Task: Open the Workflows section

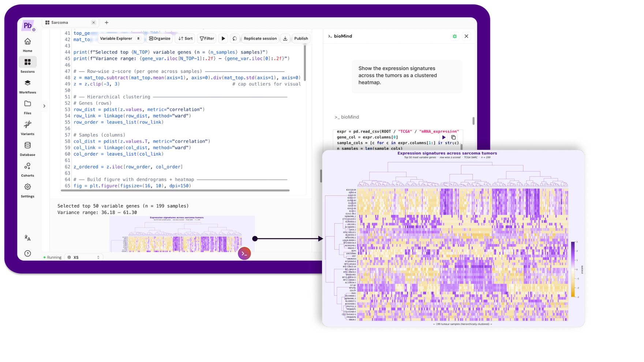Action: (27, 87)
